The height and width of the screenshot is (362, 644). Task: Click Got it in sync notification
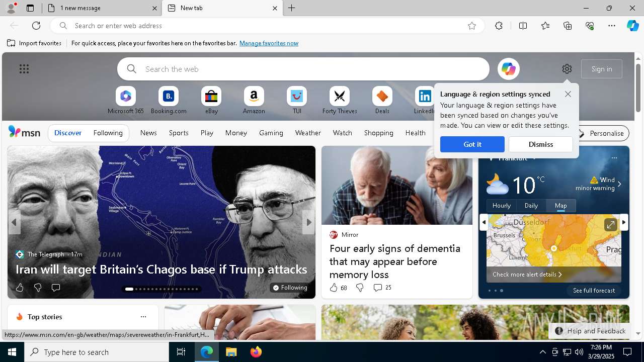[x=472, y=144]
